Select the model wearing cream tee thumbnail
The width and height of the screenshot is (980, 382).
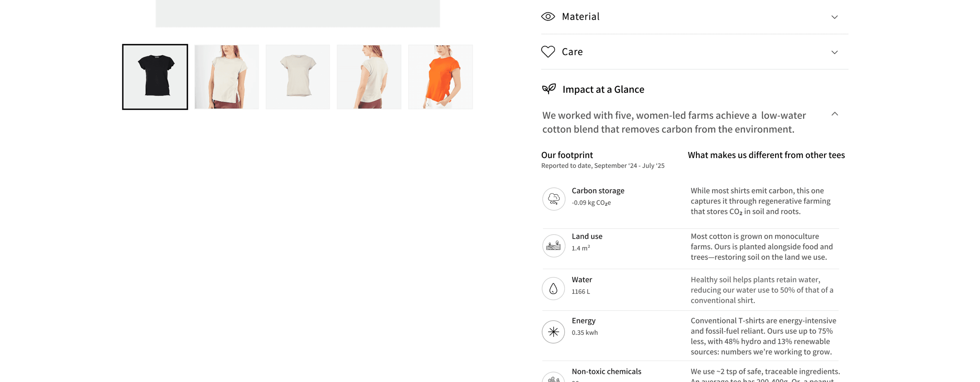pyautogui.click(x=226, y=77)
